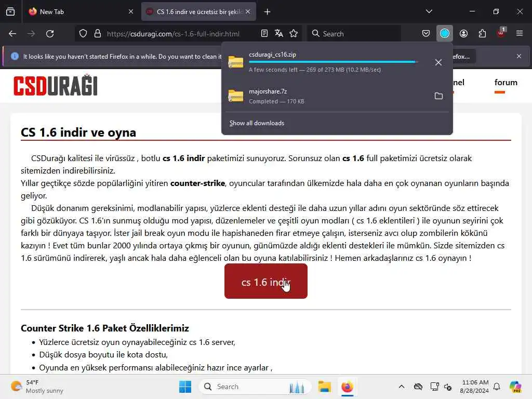
Task: Click the Downloads toolbar button
Action: (445, 33)
